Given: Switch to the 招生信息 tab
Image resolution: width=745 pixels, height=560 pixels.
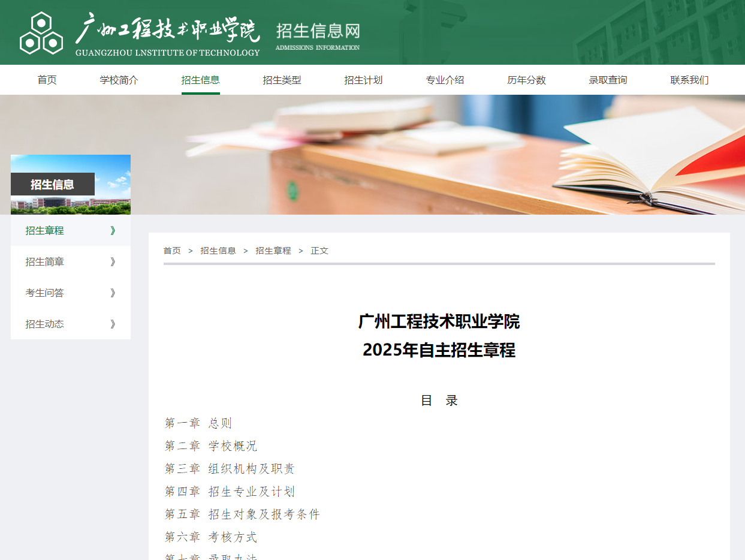Looking at the screenshot, I should point(200,80).
